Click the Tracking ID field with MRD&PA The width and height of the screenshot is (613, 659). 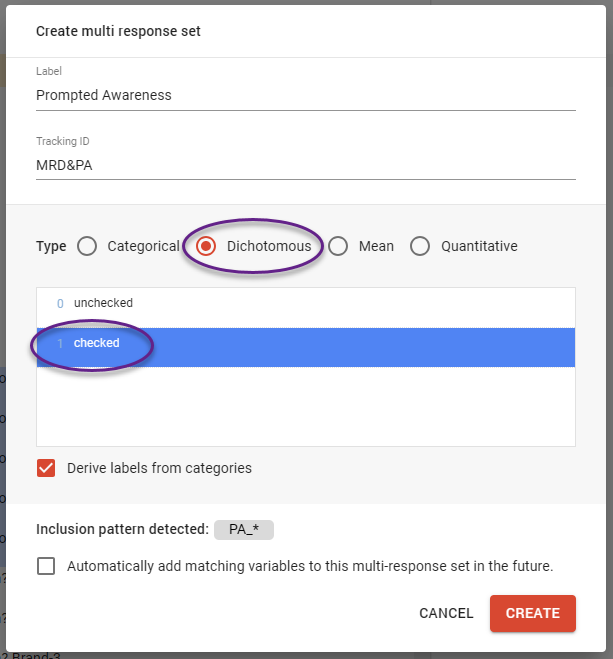(305, 164)
